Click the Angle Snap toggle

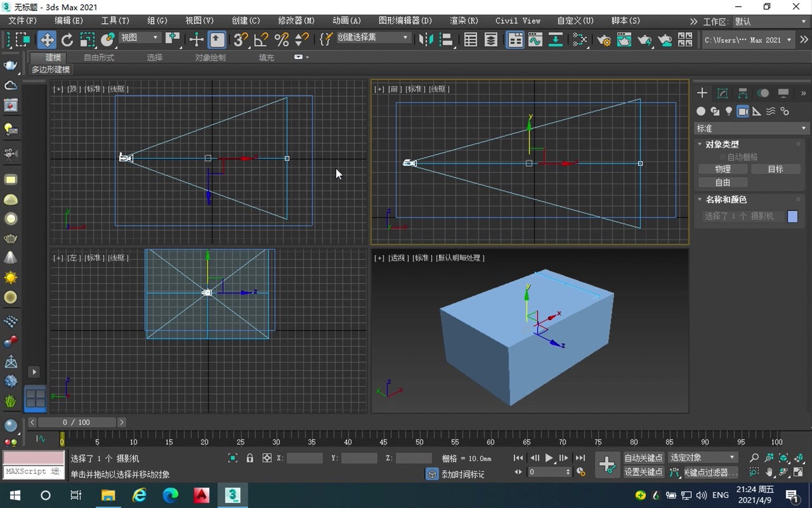coord(261,39)
